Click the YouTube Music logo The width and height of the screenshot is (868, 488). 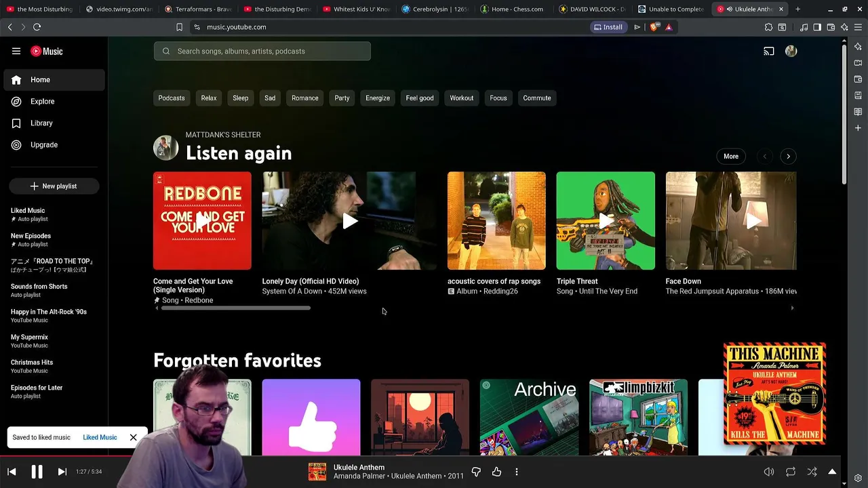(47, 51)
